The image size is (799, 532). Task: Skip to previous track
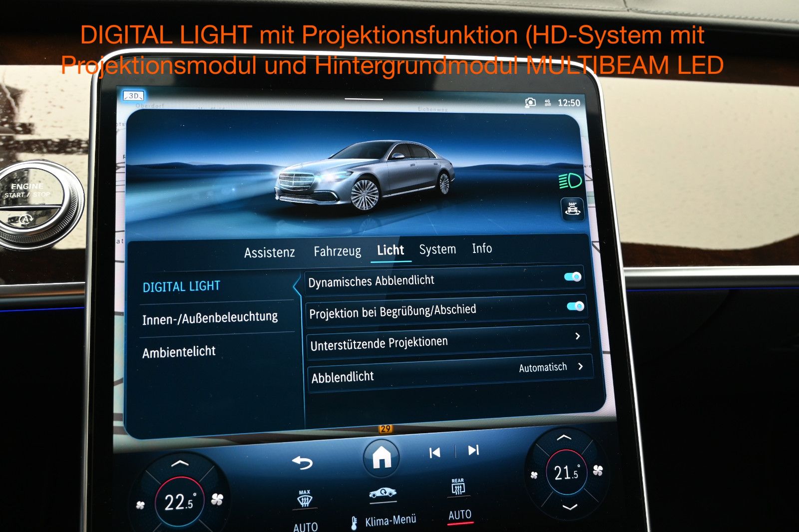[434, 453]
